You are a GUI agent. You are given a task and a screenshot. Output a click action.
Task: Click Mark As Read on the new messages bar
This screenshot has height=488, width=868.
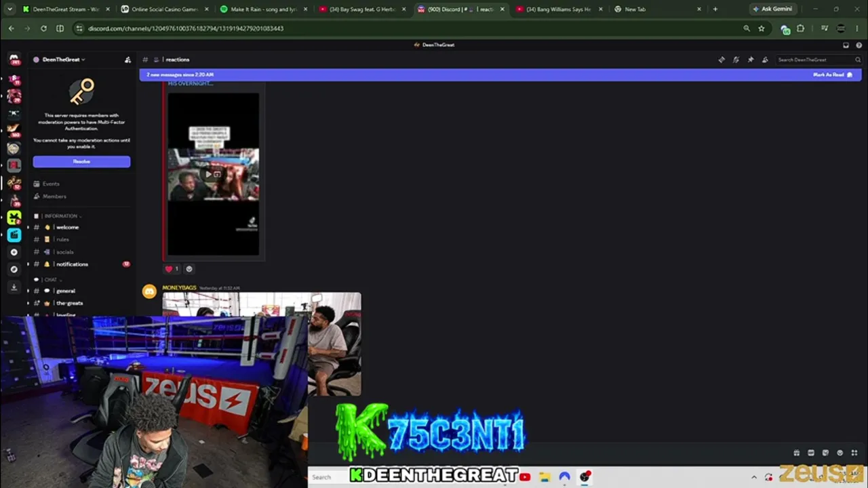point(833,75)
